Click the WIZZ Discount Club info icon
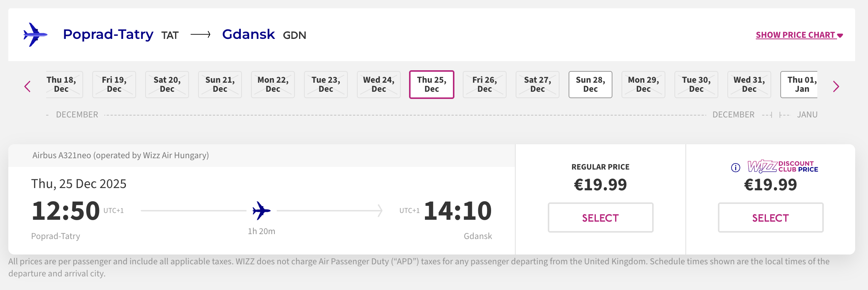Image resolution: width=868 pixels, height=290 pixels. point(735,167)
